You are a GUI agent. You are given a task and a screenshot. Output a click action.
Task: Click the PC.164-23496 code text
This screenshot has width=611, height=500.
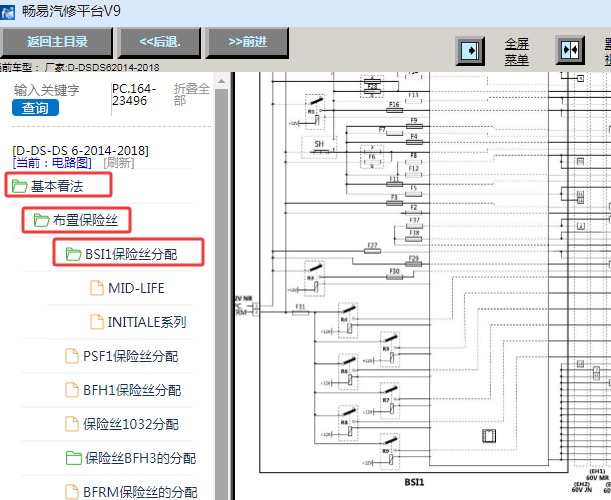(134, 95)
